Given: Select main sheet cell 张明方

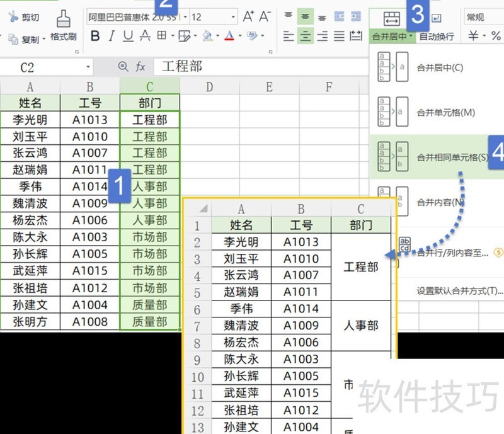Looking at the screenshot, I should (x=30, y=321).
